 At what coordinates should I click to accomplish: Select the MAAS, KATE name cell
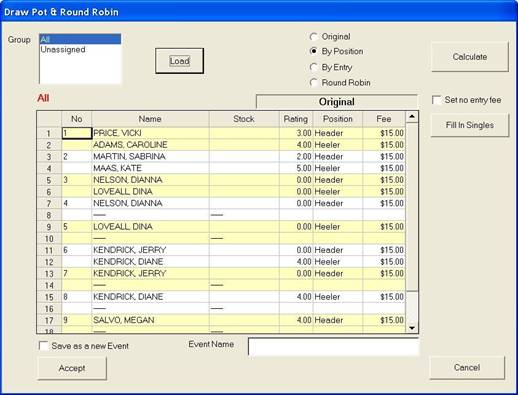(x=150, y=168)
